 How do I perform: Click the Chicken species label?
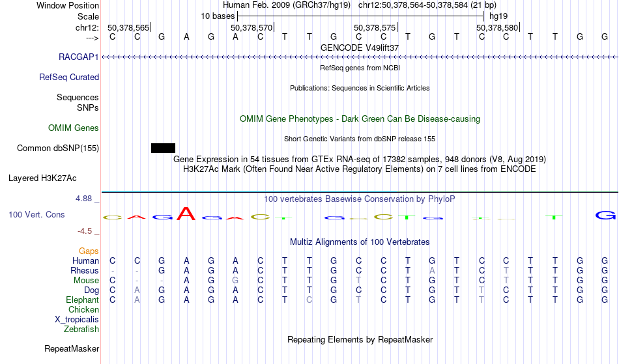click(83, 309)
